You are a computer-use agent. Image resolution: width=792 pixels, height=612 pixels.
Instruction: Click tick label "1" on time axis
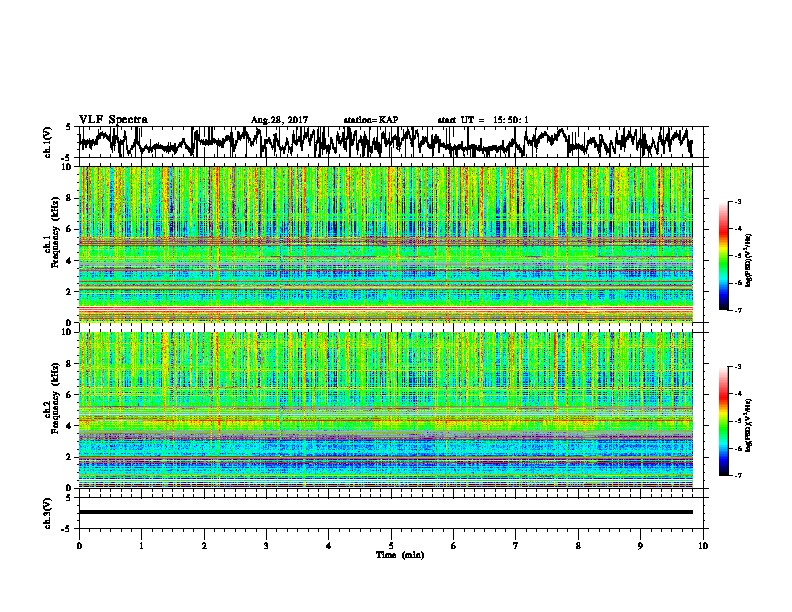click(141, 545)
